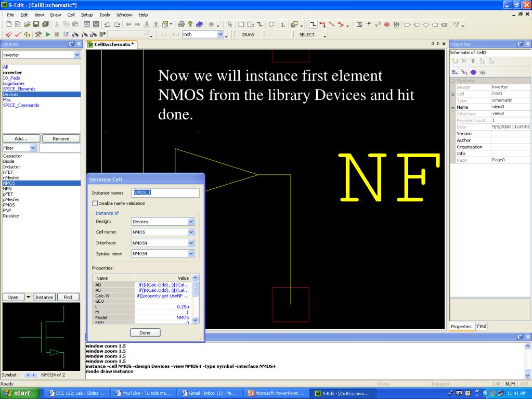Image resolution: width=532 pixels, height=399 pixels.
Task: Click the red solder point icon
Action: tap(387, 24)
